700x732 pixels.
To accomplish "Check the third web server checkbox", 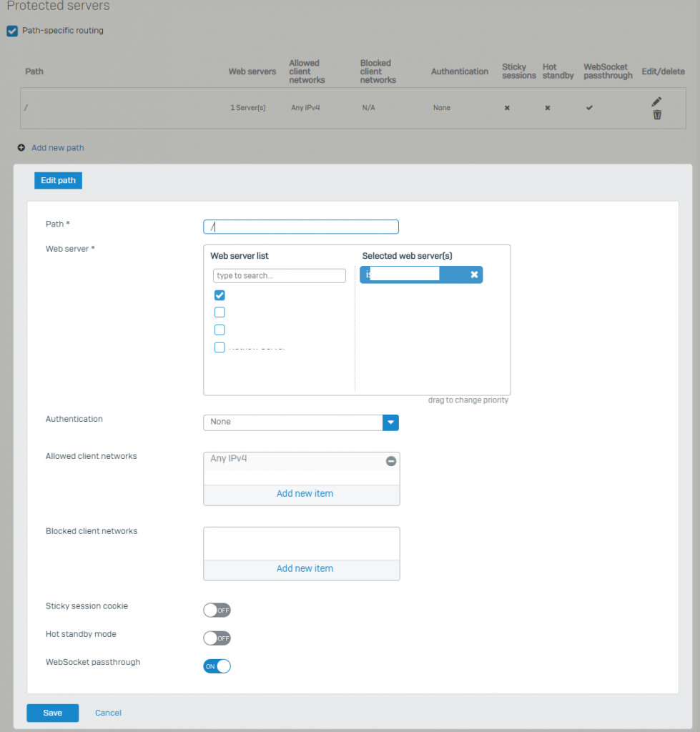I will (220, 330).
